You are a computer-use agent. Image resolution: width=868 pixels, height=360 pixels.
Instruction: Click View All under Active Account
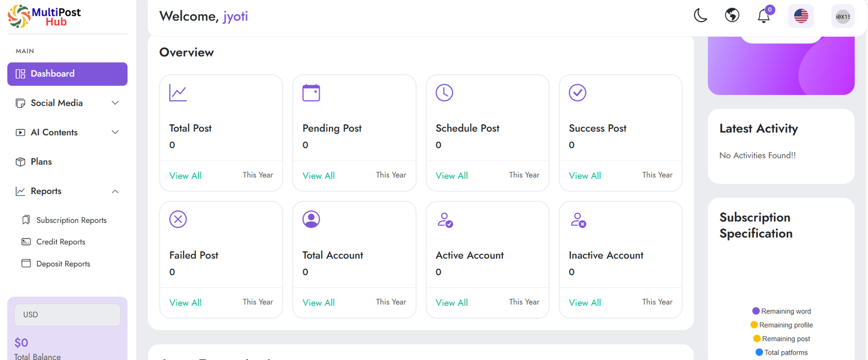pos(451,303)
